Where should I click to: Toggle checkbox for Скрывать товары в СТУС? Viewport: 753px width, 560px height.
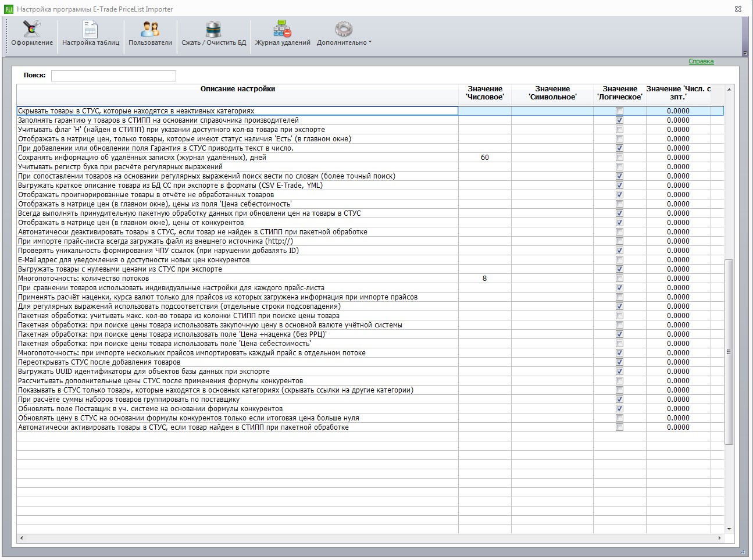(x=619, y=111)
